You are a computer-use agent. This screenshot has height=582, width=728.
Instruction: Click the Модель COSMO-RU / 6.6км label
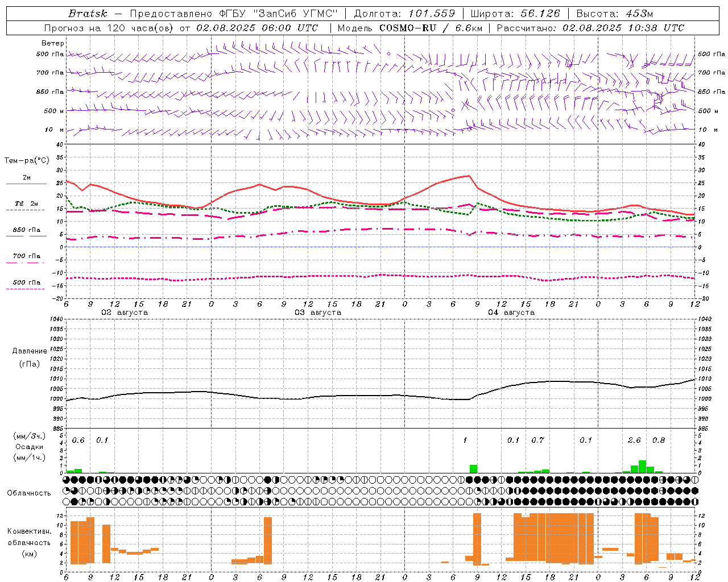point(409,28)
